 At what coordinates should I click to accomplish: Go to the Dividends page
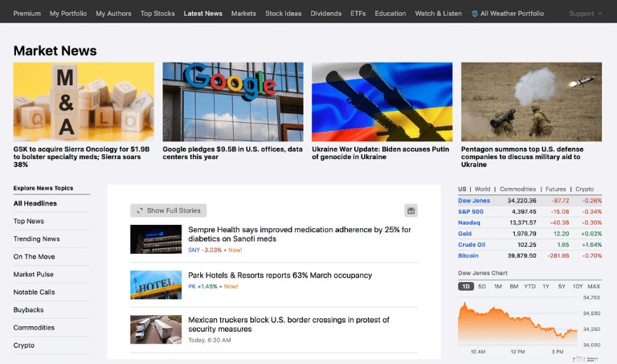pos(326,14)
